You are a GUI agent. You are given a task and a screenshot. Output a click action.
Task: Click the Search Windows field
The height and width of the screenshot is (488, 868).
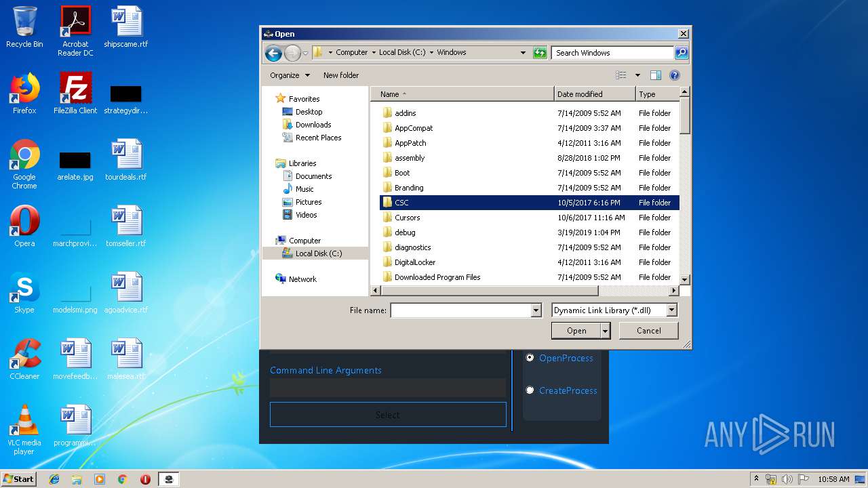point(613,53)
